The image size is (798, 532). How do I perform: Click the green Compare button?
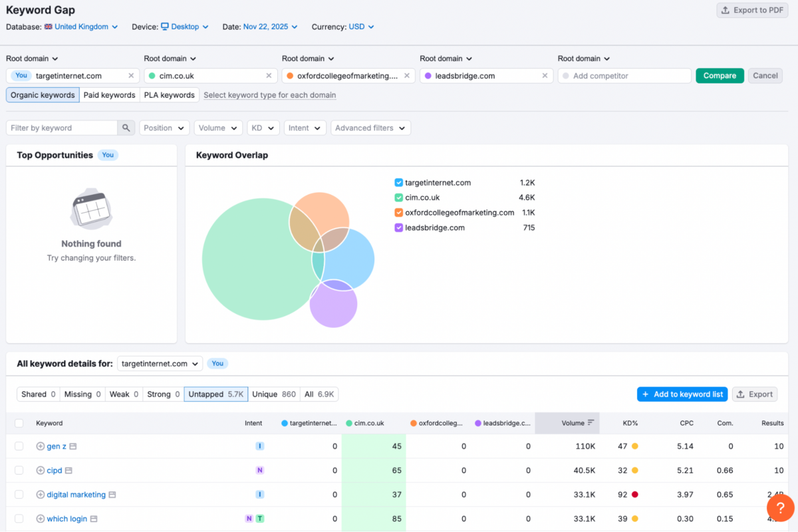pos(720,76)
